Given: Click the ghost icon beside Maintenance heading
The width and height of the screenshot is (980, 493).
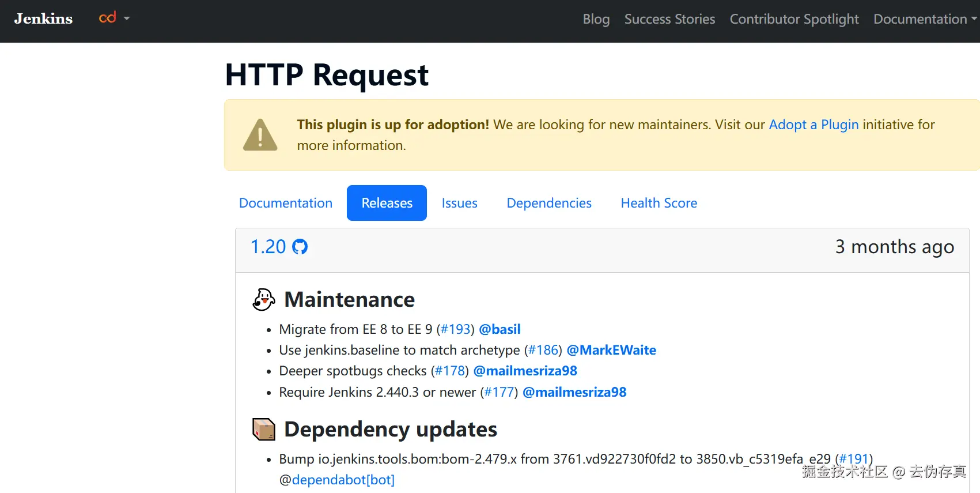Looking at the screenshot, I should coord(264,300).
